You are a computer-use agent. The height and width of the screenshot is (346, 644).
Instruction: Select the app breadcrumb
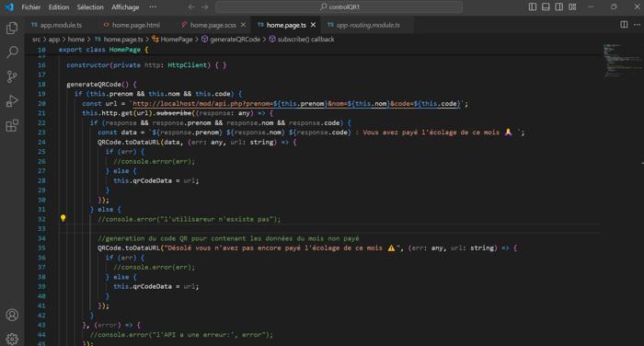[53, 40]
